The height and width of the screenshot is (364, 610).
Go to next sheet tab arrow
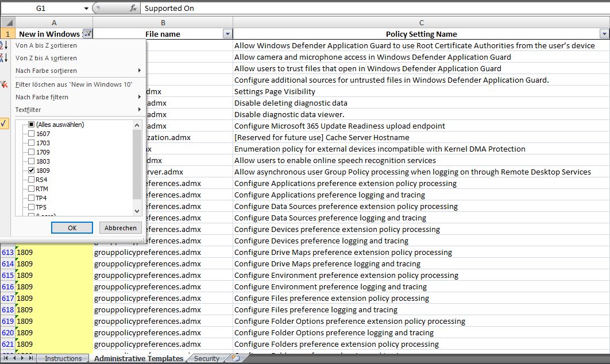point(22,358)
